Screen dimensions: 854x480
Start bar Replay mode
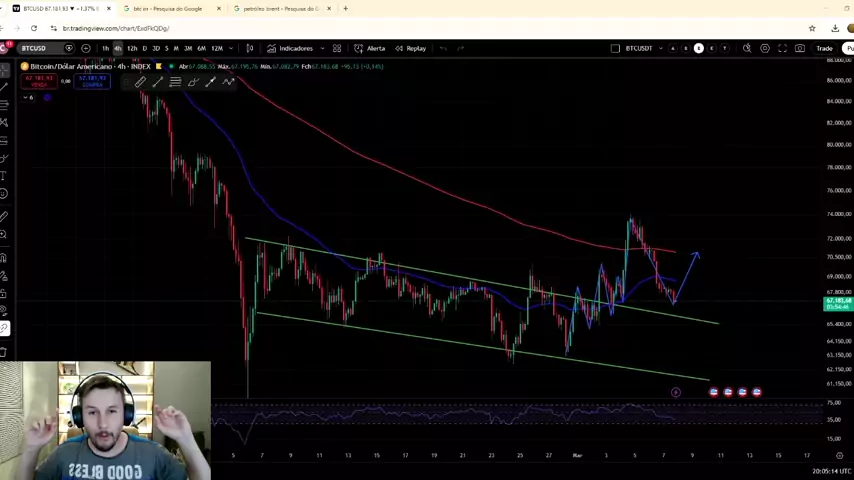pyautogui.click(x=410, y=48)
